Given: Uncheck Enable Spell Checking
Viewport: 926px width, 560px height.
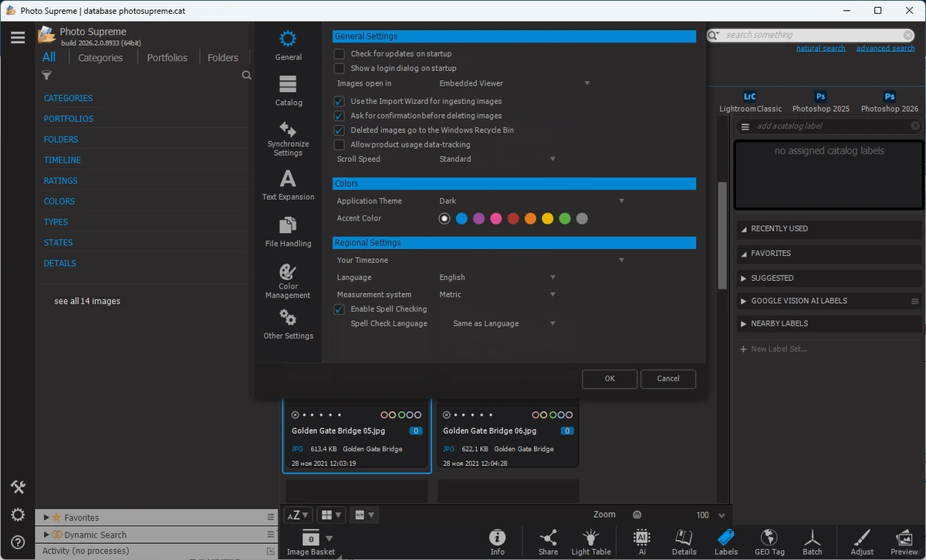Looking at the screenshot, I should (x=339, y=309).
